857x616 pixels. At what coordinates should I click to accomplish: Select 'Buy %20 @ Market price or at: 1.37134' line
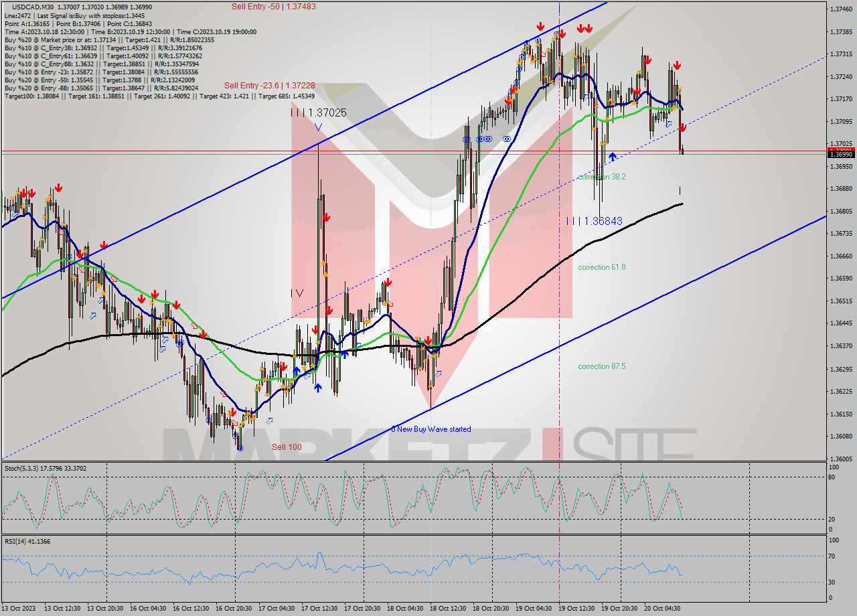tap(109, 40)
